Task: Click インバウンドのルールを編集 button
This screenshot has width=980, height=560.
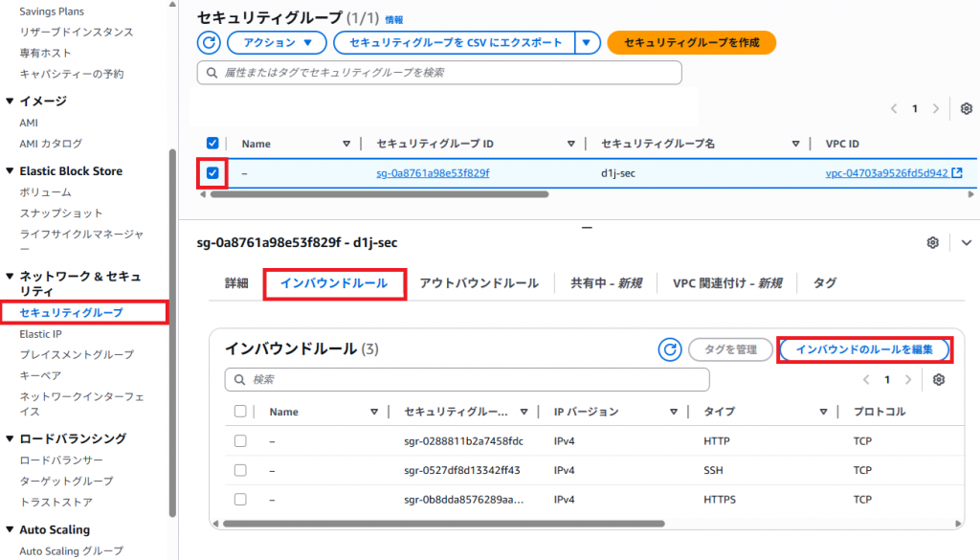Action: pyautogui.click(x=863, y=350)
